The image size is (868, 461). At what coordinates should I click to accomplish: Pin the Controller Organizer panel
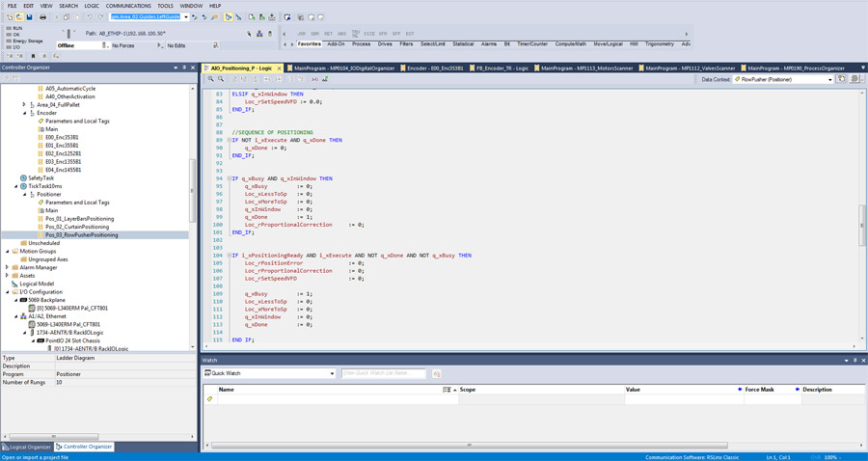click(x=183, y=68)
